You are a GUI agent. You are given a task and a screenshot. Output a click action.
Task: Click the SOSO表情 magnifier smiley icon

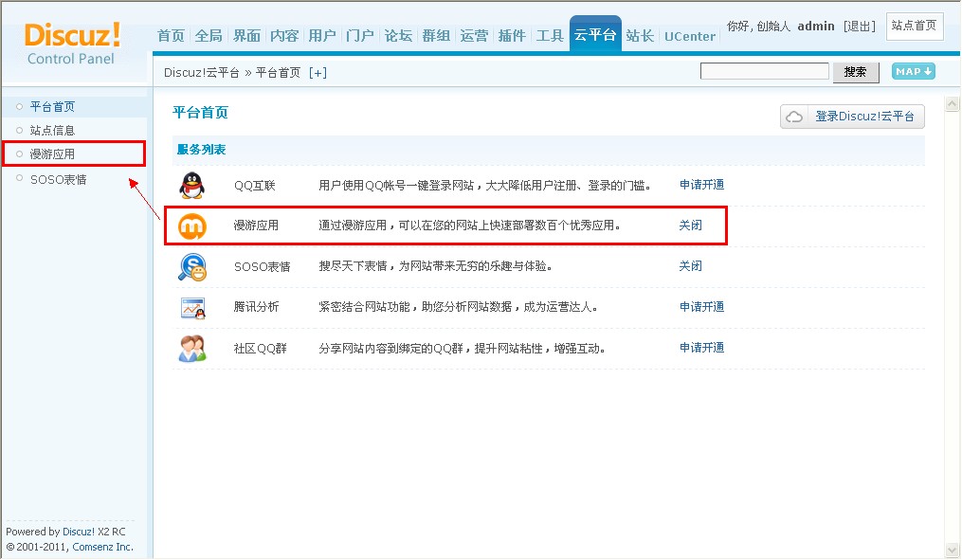coord(192,267)
